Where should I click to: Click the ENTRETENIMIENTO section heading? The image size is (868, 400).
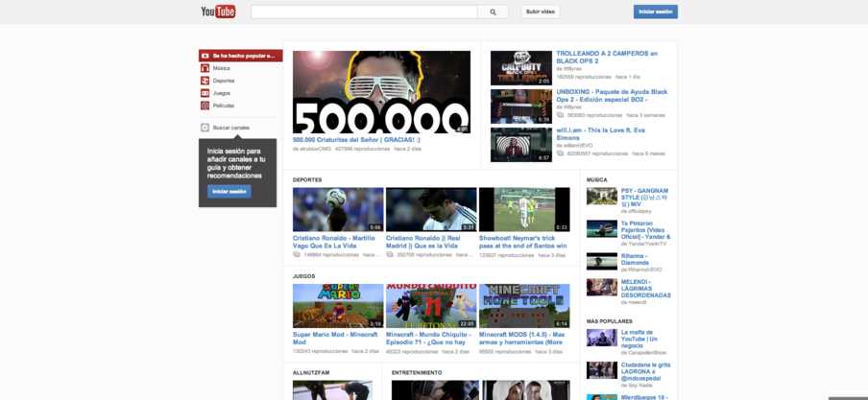click(417, 373)
